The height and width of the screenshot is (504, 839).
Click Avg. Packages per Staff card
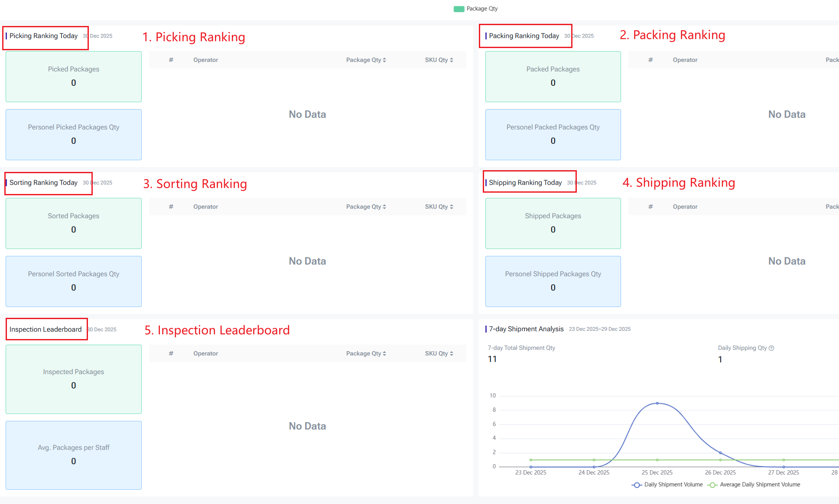point(74,455)
